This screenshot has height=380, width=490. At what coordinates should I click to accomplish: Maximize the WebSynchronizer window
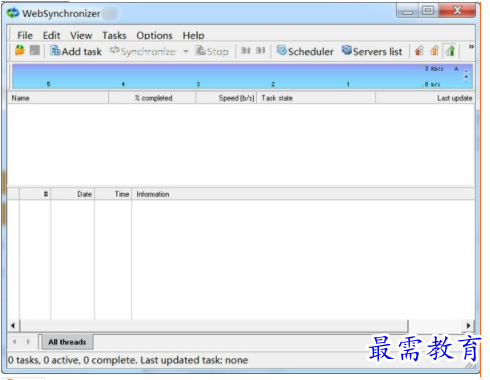tap(428, 11)
